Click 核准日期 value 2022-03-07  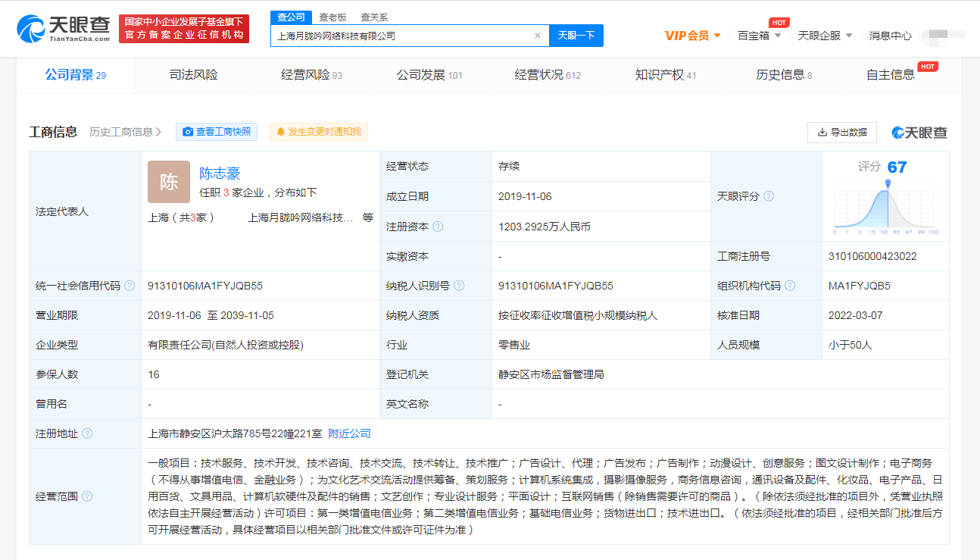[x=855, y=315]
